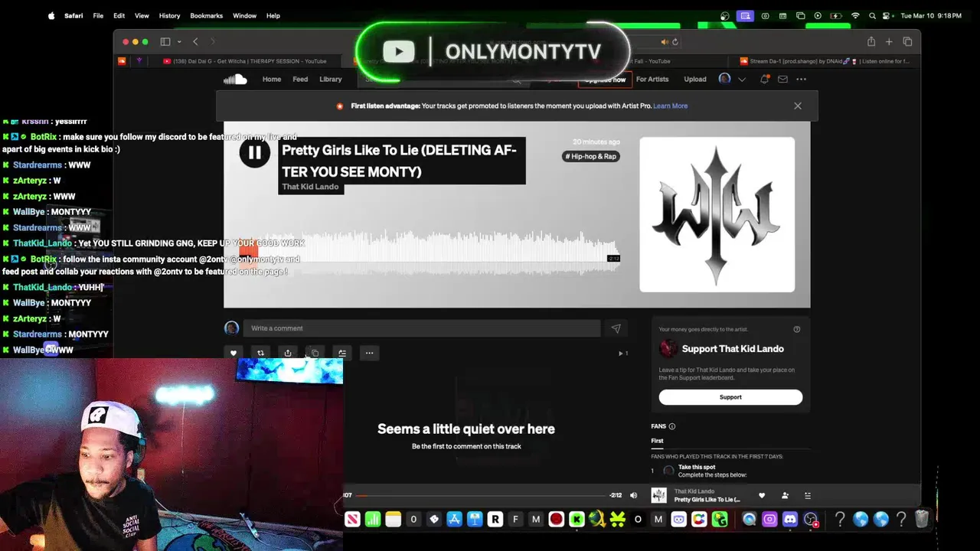Viewport: 980px width, 551px height.
Task: Follow the artist in the bottom player bar
Action: (785, 495)
